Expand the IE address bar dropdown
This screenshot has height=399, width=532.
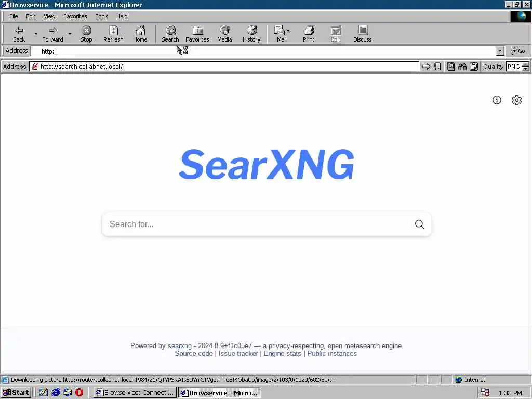(x=500, y=51)
